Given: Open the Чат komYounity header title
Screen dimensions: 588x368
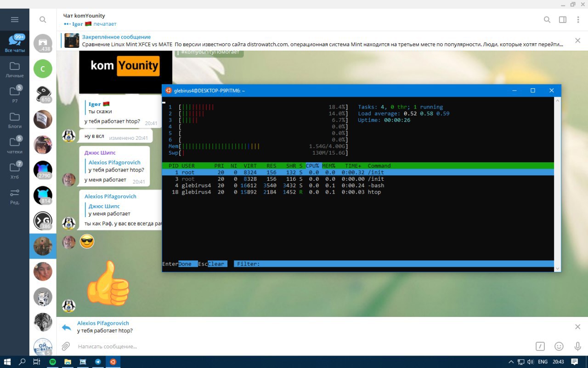Looking at the screenshot, I should point(84,16).
